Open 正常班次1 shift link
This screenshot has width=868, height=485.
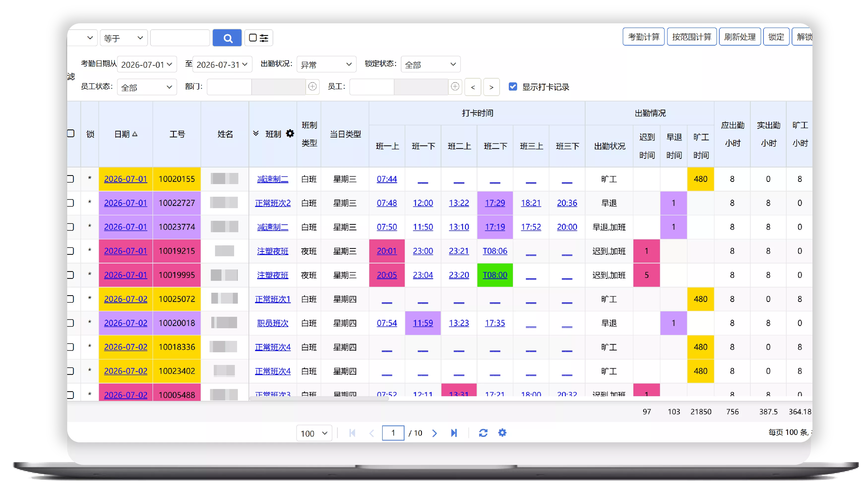tap(273, 299)
